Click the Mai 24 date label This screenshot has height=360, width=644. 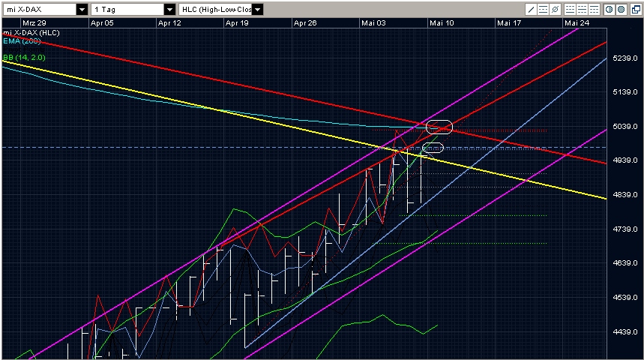tap(577, 23)
